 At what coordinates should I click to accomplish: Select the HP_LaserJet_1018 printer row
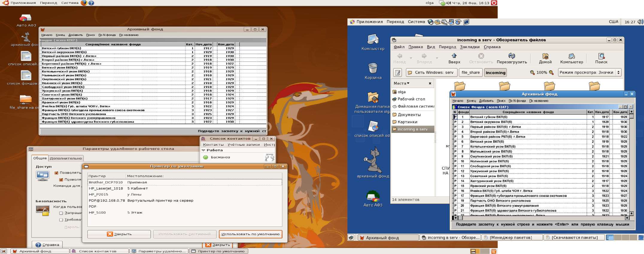pyautogui.click(x=106, y=188)
